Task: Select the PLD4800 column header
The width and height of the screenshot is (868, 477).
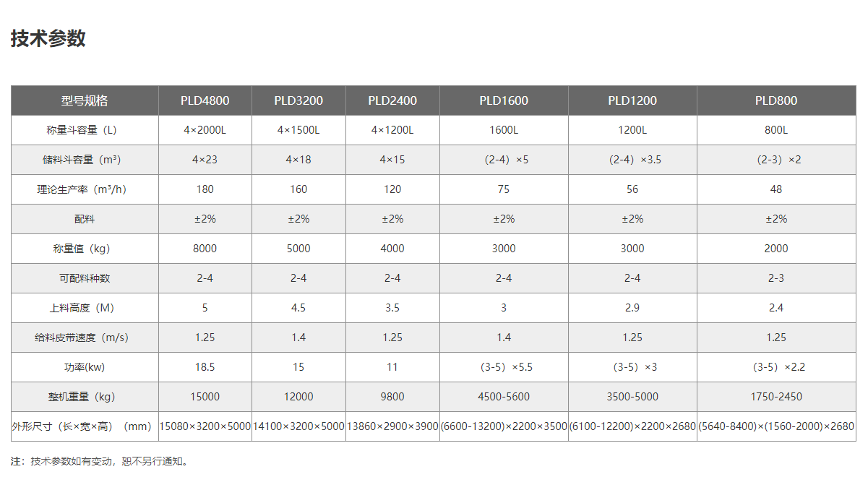Action: click(205, 100)
